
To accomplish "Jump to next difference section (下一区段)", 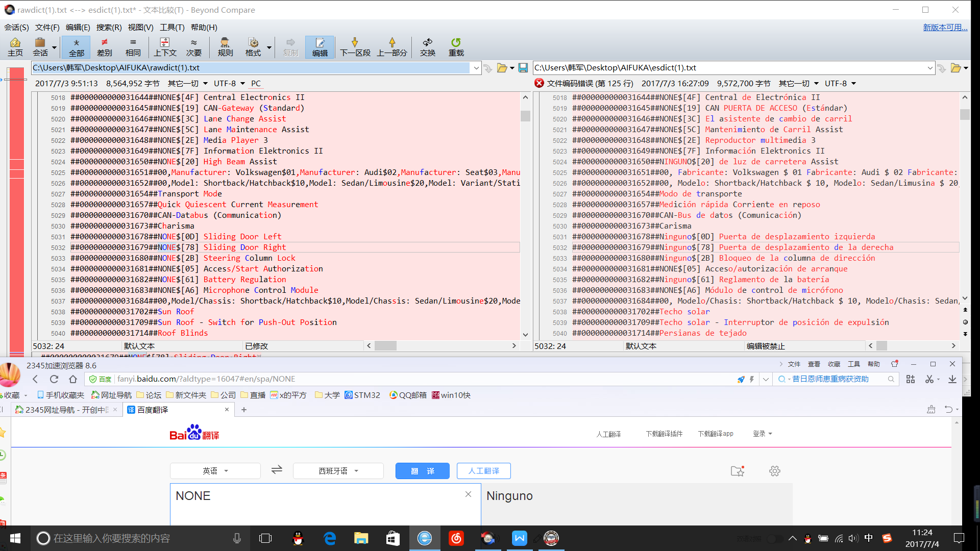I will (355, 47).
